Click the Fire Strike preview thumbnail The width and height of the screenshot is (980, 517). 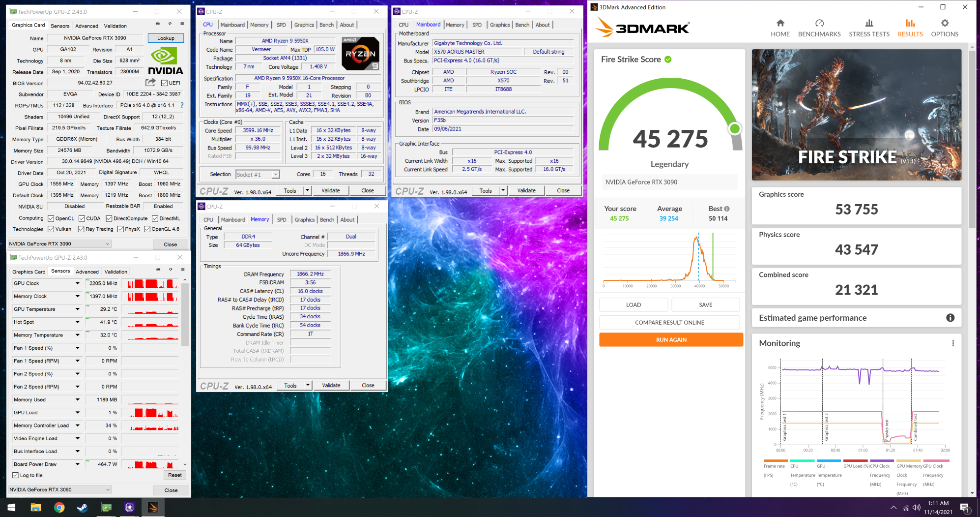[x=857, y=115]
